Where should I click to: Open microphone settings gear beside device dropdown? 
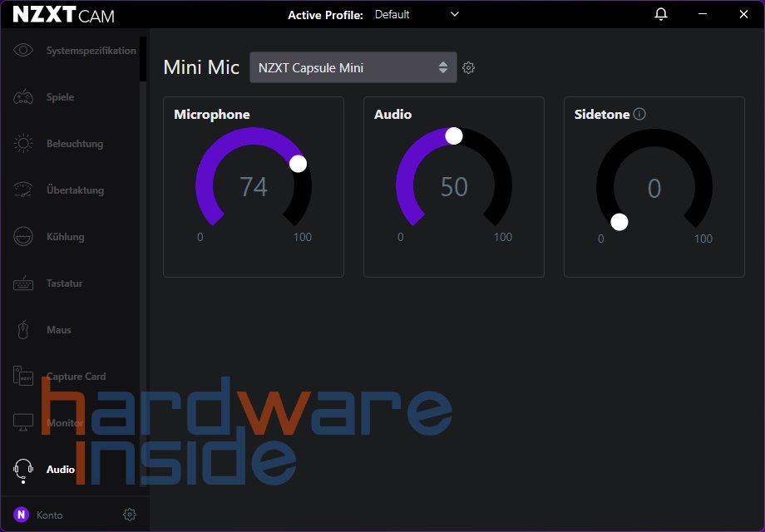(468, 68)
